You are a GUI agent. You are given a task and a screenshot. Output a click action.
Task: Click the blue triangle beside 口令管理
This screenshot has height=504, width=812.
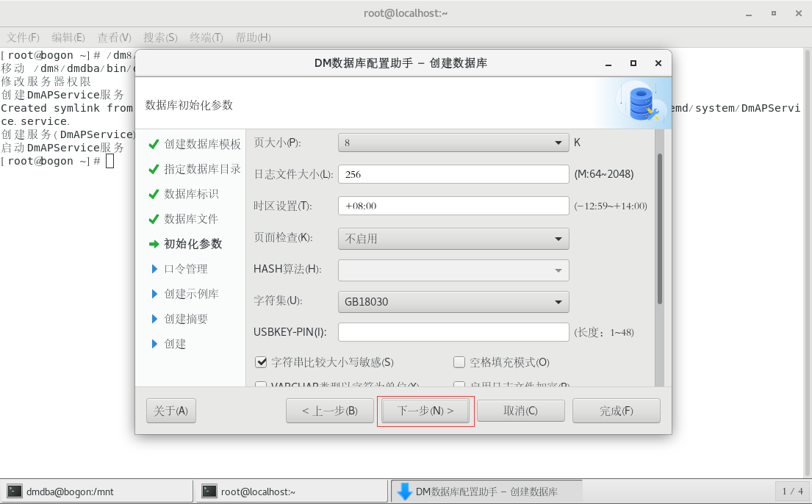click(x=154, y=269)
